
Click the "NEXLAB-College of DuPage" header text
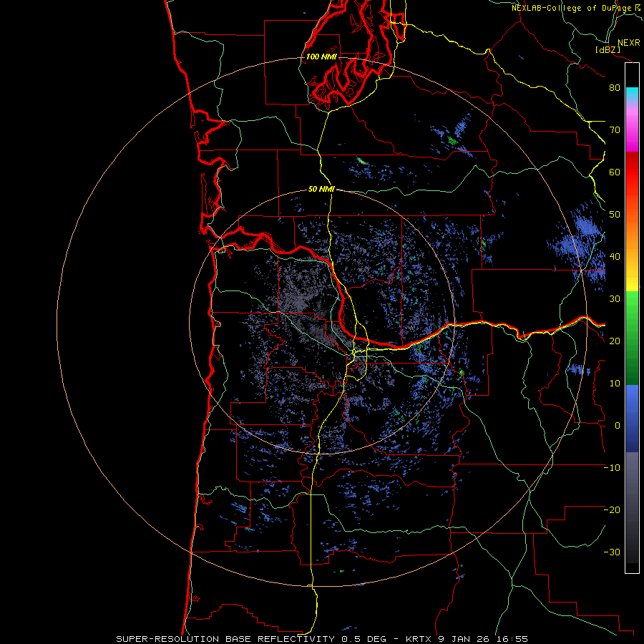(x=571, y=8)
